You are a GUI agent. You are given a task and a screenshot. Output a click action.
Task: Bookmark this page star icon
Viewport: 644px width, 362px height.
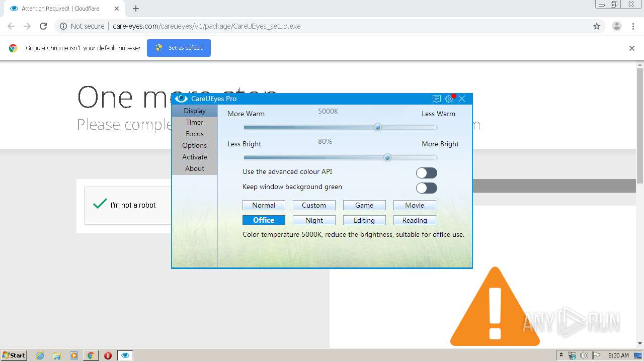[597, 26]
